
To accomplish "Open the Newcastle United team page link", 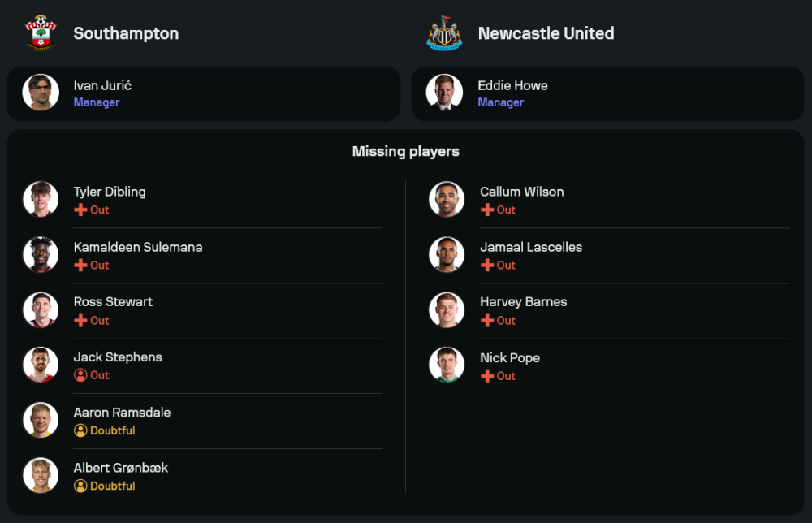I will coord(546,33).
